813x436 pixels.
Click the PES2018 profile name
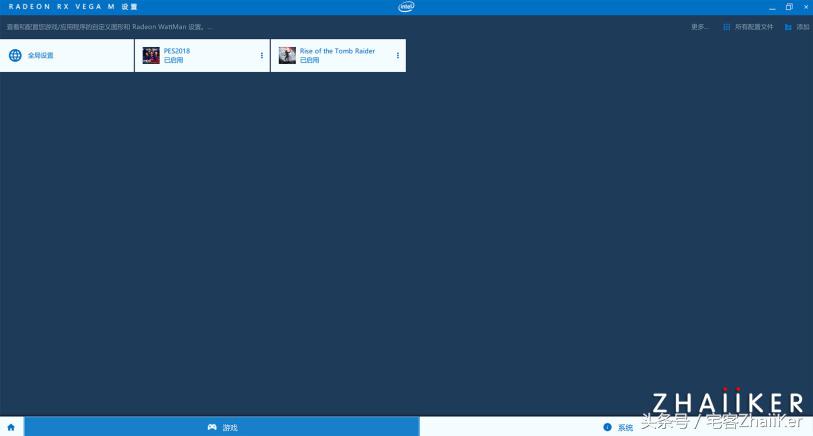point(177,51)
